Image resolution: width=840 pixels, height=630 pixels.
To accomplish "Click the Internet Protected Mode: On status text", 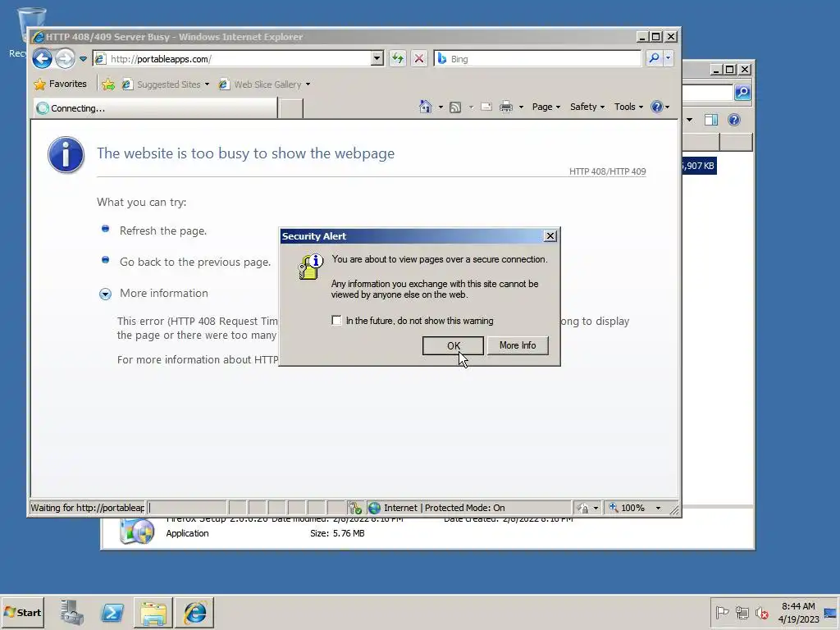I will click(x=444, y=507).
